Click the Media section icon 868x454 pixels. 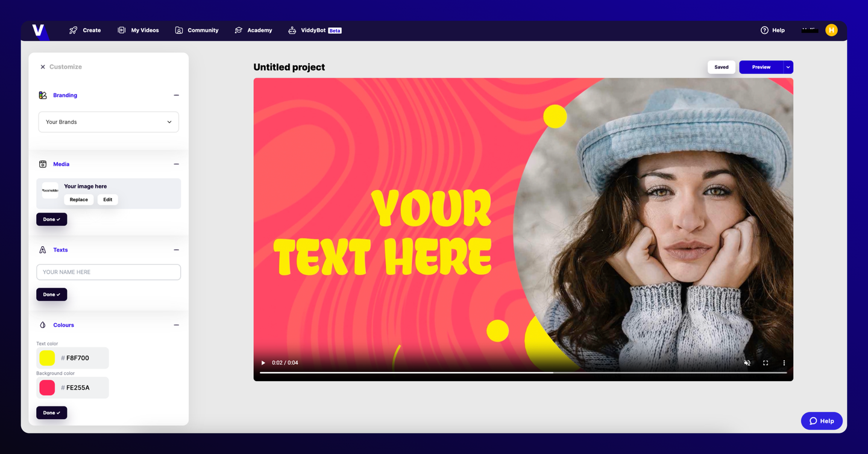pyautogui.click(x=43, y=164)
